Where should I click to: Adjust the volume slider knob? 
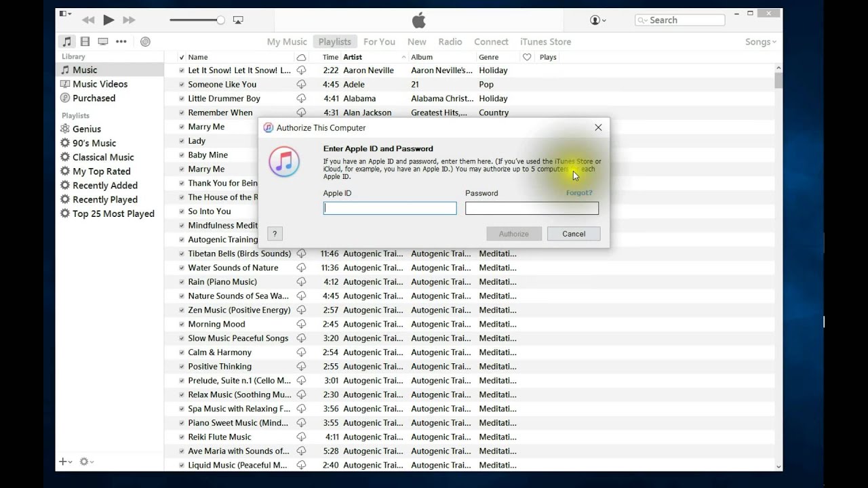[x=220, y=20]
